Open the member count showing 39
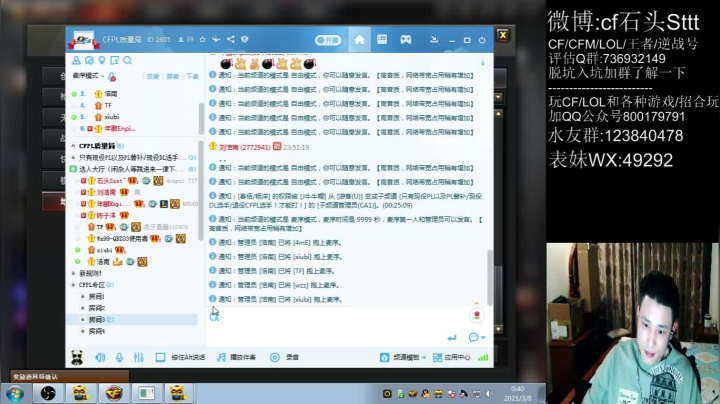Image resolution: width=720 pixels, height=404 pixels. pos(186,40)
